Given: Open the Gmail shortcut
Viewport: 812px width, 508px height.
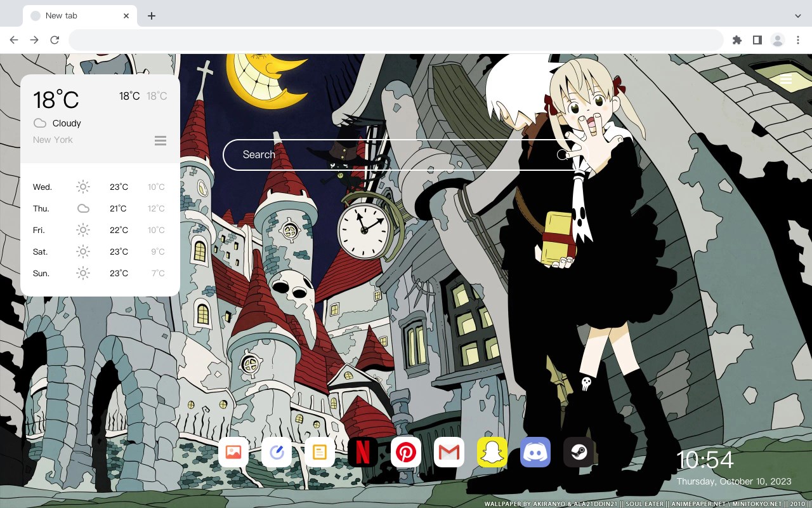Looking at the screenshot, I should tap(449, 452).
